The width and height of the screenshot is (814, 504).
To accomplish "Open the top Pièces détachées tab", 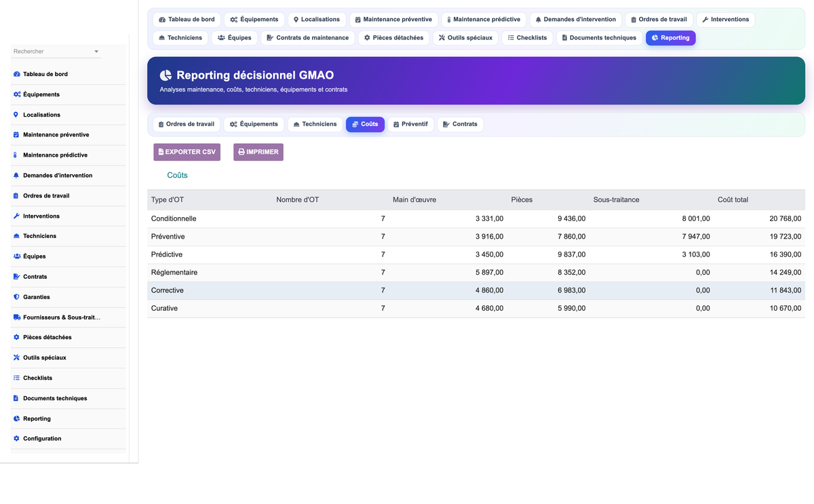I will coord(394,38).
